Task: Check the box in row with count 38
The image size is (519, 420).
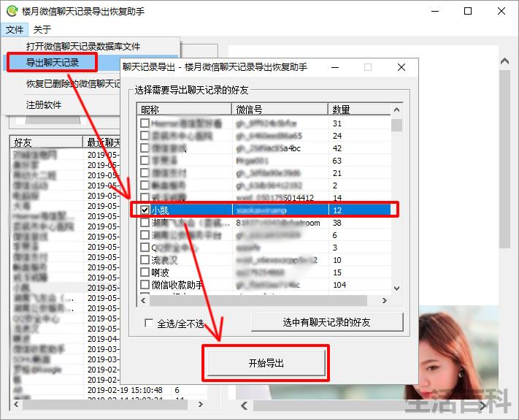Action: [145, 223]
